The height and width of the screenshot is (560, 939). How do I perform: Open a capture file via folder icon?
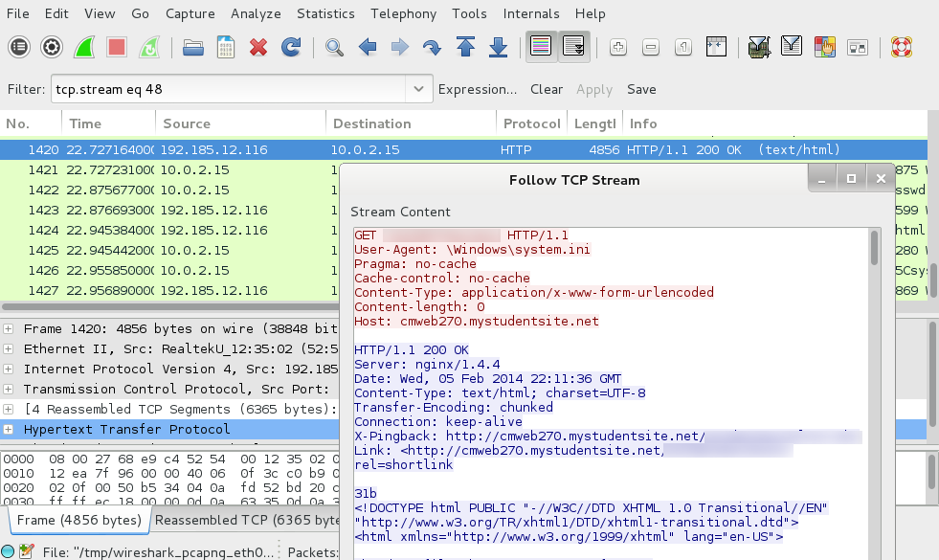click(192, 47)
